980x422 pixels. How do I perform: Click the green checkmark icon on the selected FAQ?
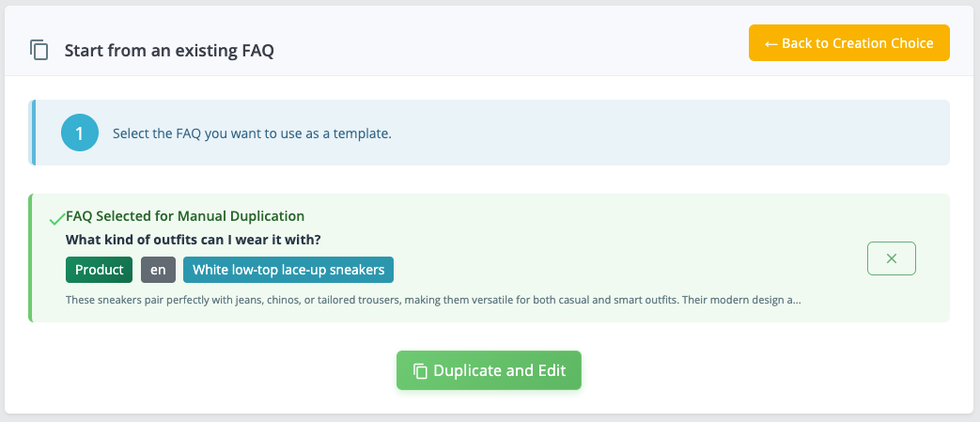point(56,220)
